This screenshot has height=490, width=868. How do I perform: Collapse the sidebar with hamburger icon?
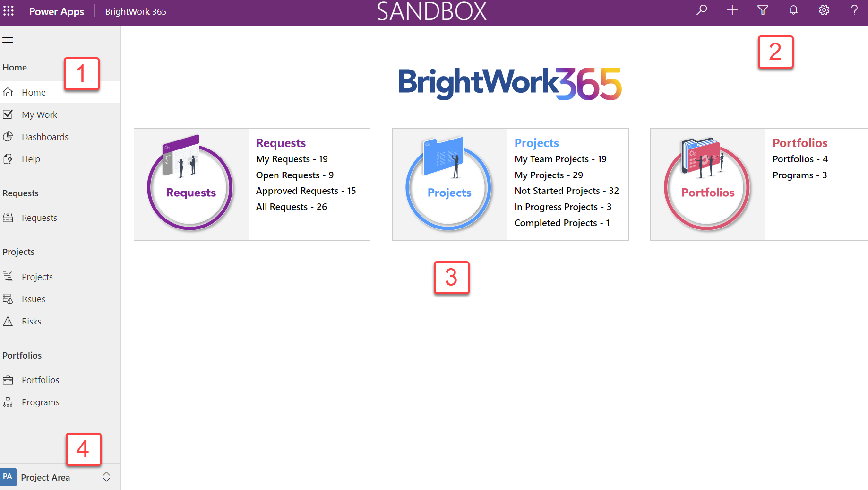(8, 40)
